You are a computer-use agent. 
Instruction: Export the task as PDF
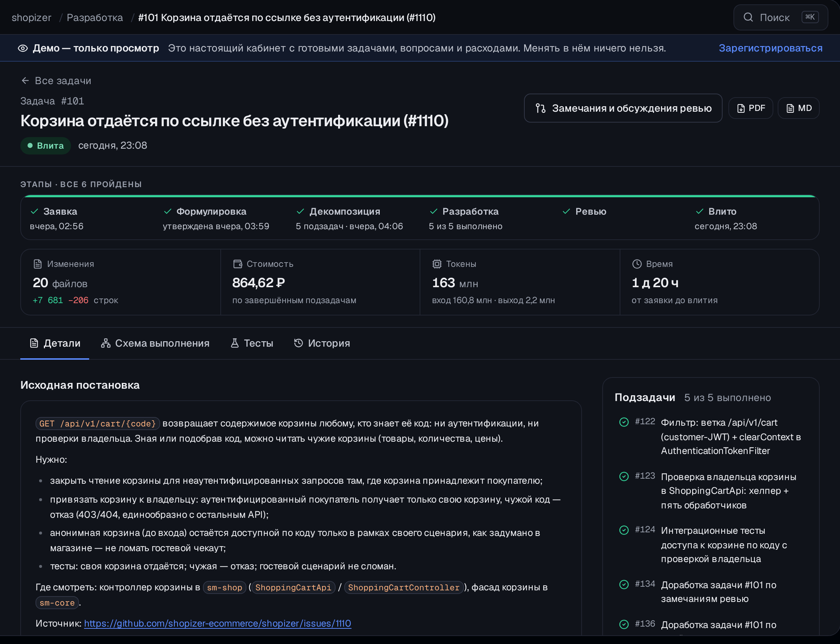tap(750, 108)
